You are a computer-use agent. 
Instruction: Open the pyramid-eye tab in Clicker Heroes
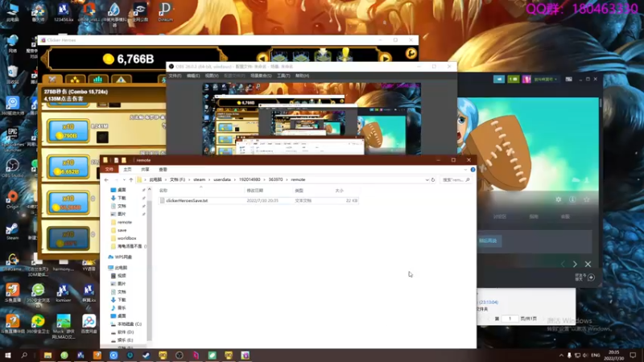pyautogui.click(x=121, y=79)
